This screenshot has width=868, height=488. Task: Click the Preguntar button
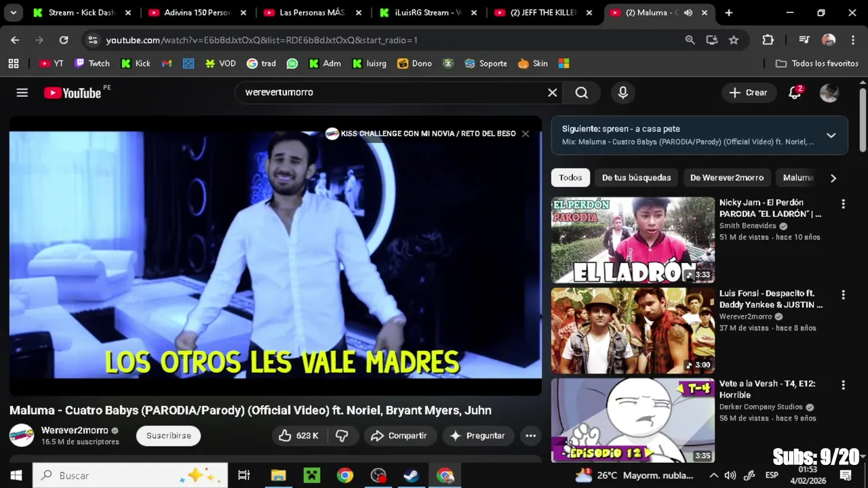click(x=478, y=436)
